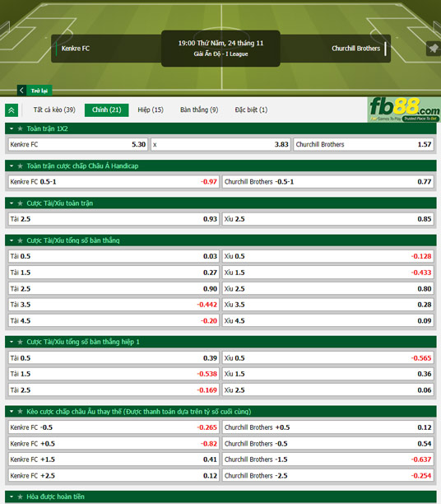
Task: Select Churchill Brothers -2.5 at -0.254
Action: 328,475
